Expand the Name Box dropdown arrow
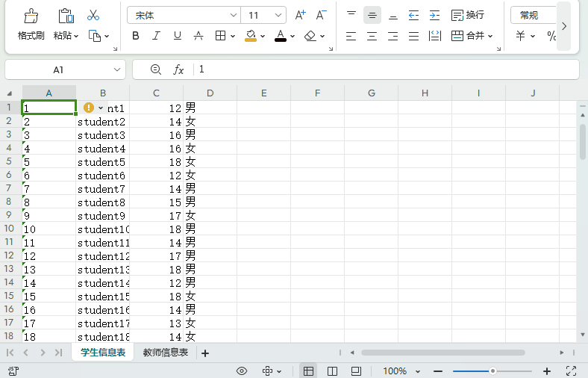588x378 pixels. [117, 69]
